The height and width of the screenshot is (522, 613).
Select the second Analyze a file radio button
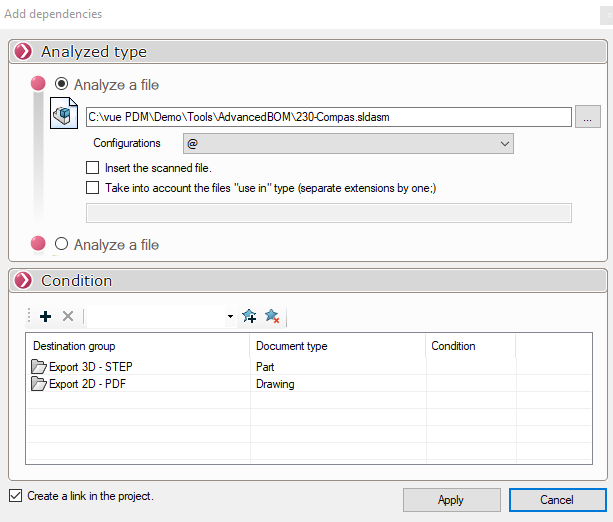tap(61, 244)
